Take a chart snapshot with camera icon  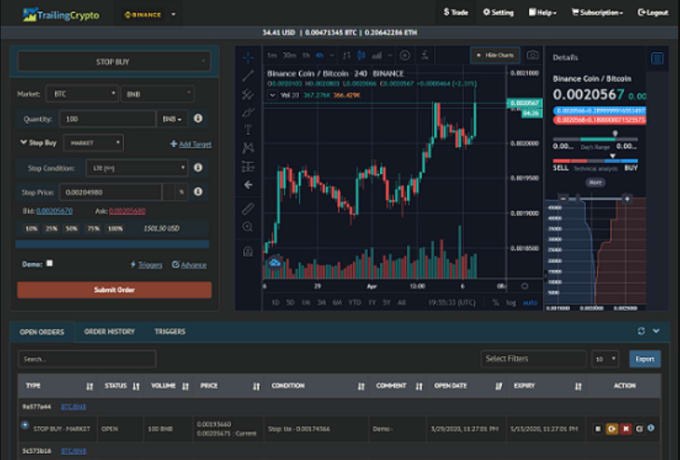coord(533,55)
